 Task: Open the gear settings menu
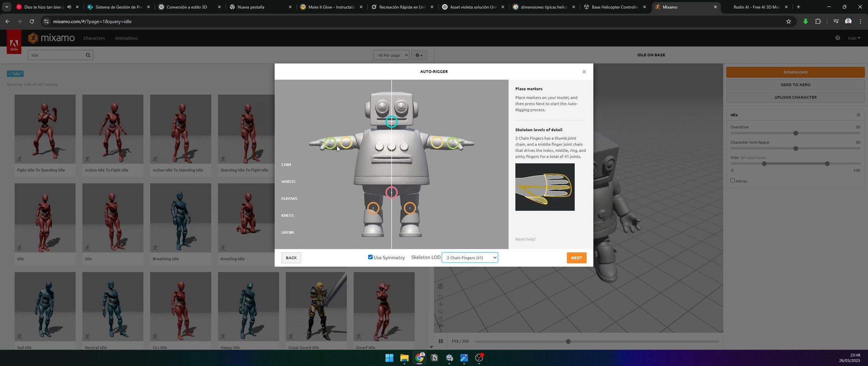coord(419,55)
